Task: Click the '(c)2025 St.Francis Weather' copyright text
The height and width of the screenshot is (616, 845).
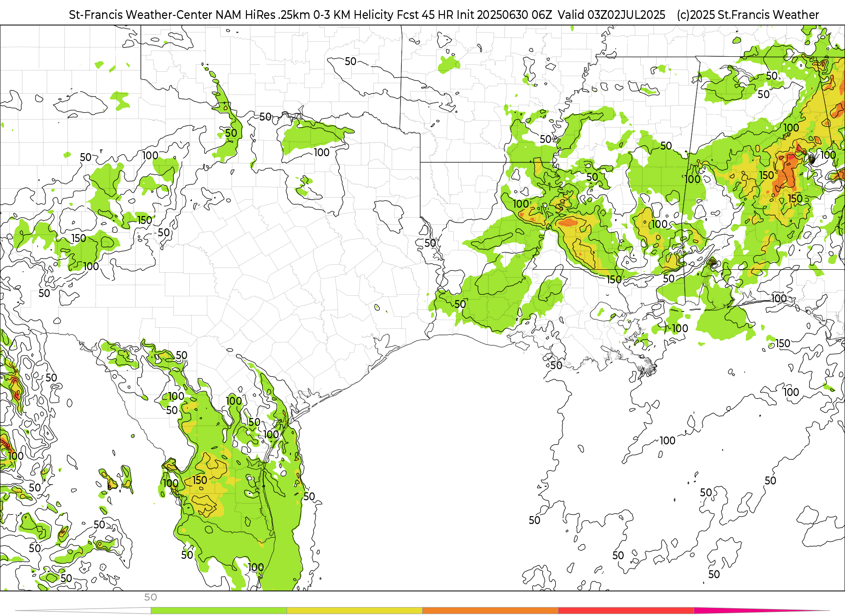Action: coord(748,15)
